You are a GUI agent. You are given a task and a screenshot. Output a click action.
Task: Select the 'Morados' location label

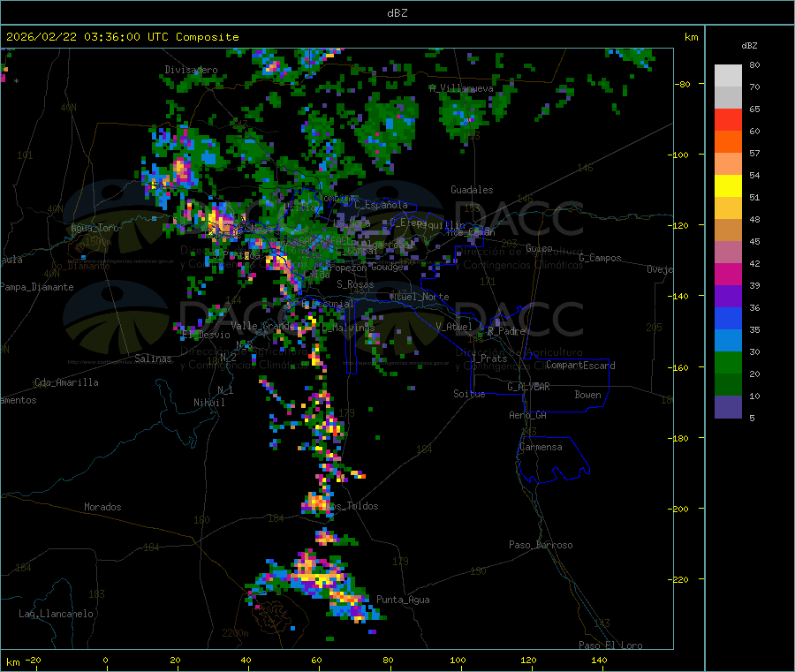102,507
